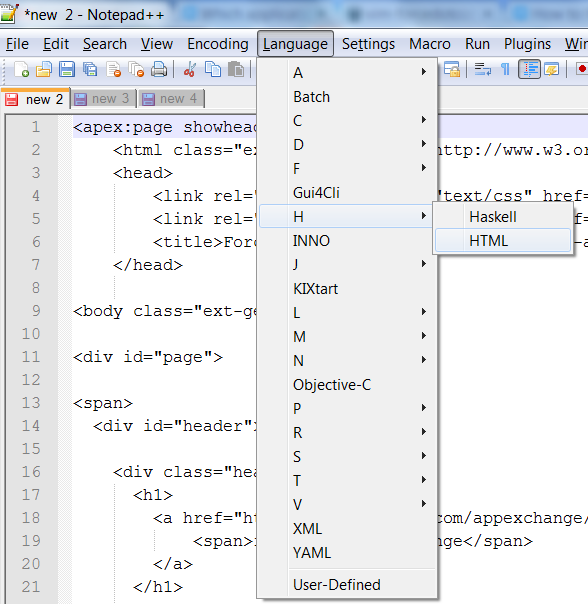588x604 pixels.
Task: Expand the T languages submenu
Action: 348,480
